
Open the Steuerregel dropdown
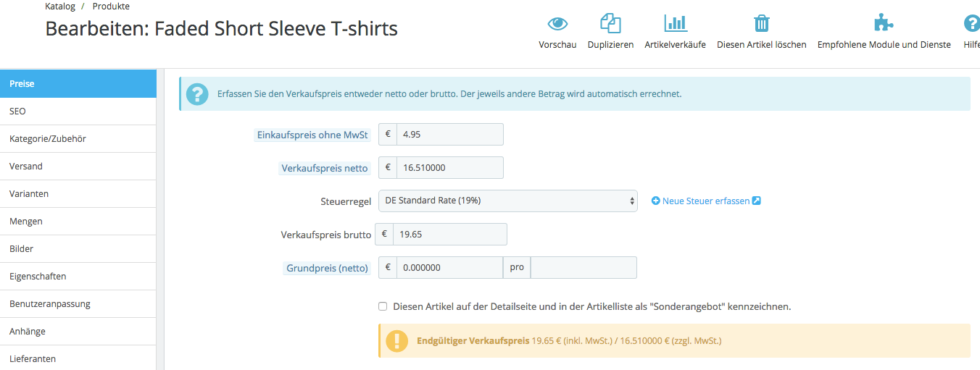[x=507, y=201]
